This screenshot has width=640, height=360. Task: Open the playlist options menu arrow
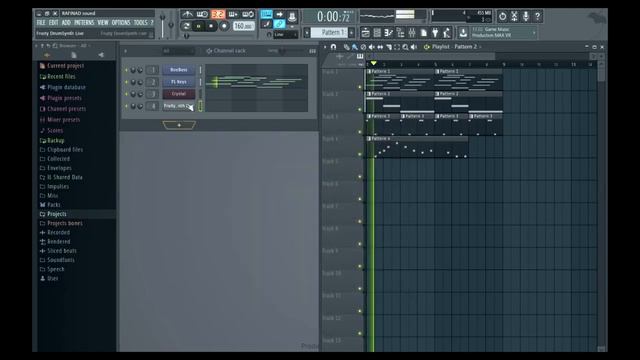click(x=325, y=47)
